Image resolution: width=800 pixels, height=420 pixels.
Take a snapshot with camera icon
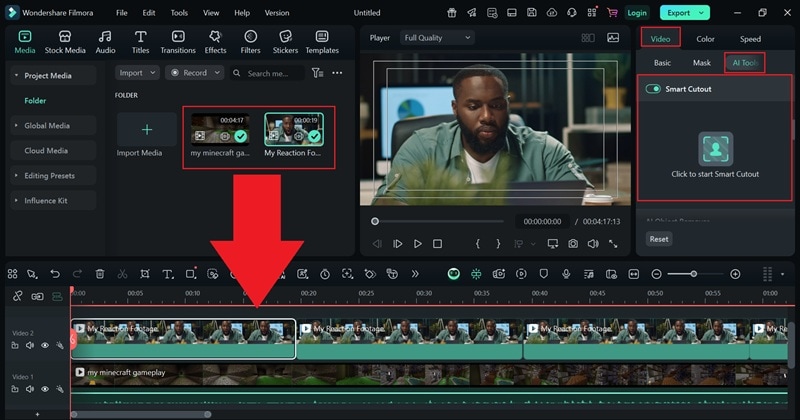coord(573,244)
